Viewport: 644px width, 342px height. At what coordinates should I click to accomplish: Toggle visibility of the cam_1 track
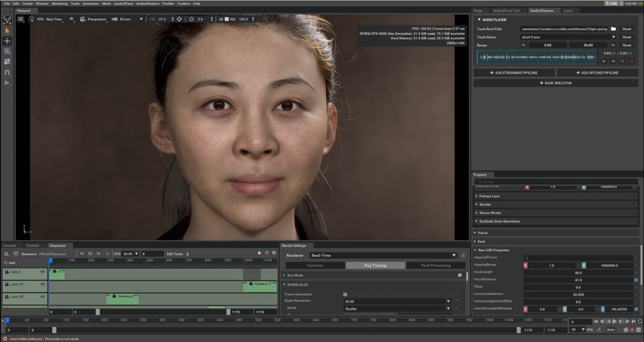pos(42,271)
